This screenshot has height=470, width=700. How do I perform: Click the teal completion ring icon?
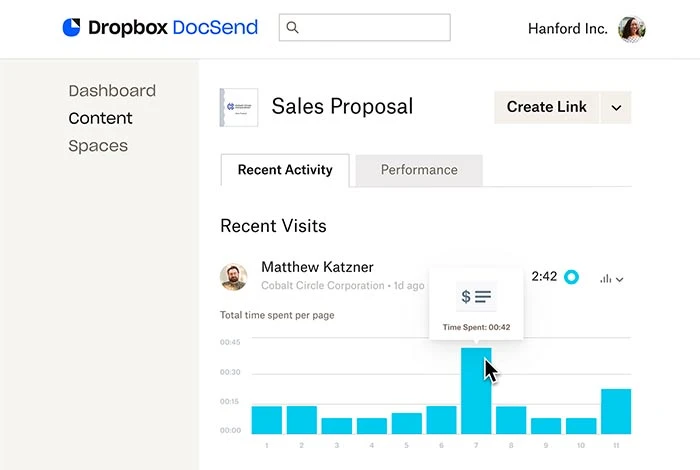point(571,277)
